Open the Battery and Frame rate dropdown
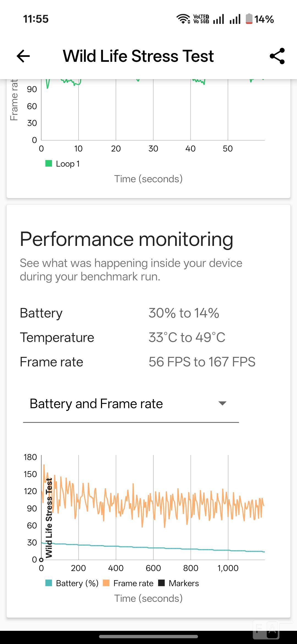The width and height of the screenshot is (297, 644). pyautogui.click(x=96, y=404)
